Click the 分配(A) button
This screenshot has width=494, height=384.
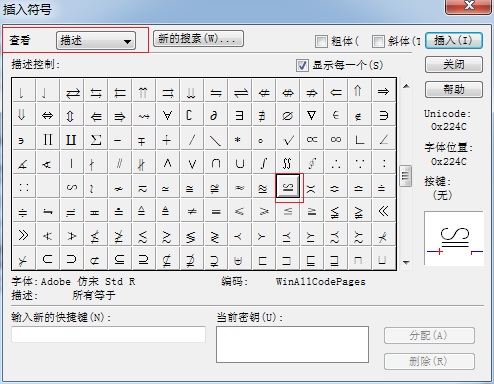click(x=429, y=336)
